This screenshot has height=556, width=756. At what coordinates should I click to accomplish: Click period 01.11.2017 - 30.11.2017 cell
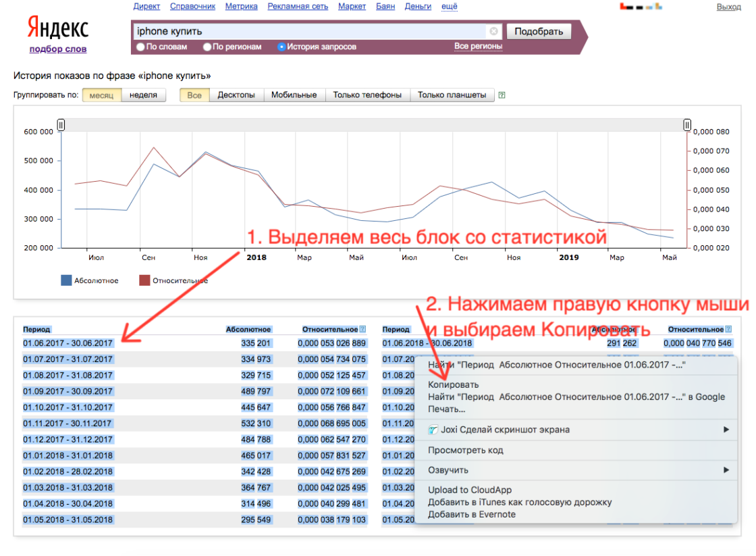(67, 424)
